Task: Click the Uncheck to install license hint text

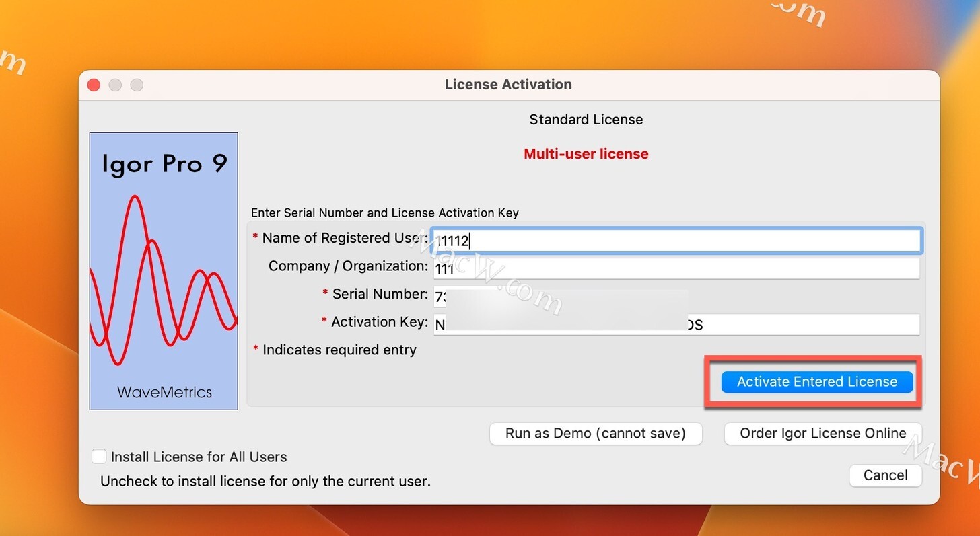Action: click(265, 482)
